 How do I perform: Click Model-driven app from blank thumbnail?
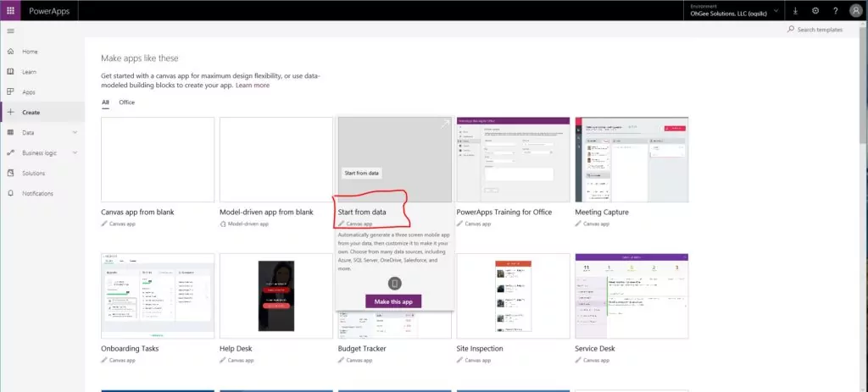pyautogui.click(x=276, y=159)
